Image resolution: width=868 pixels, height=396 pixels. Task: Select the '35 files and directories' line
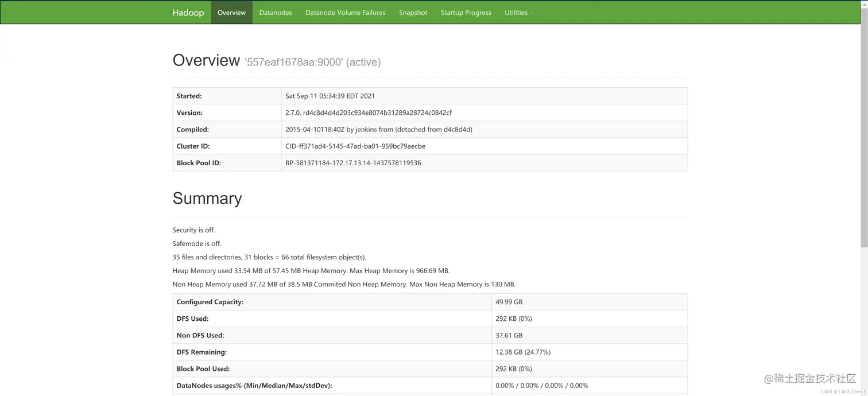269,257
